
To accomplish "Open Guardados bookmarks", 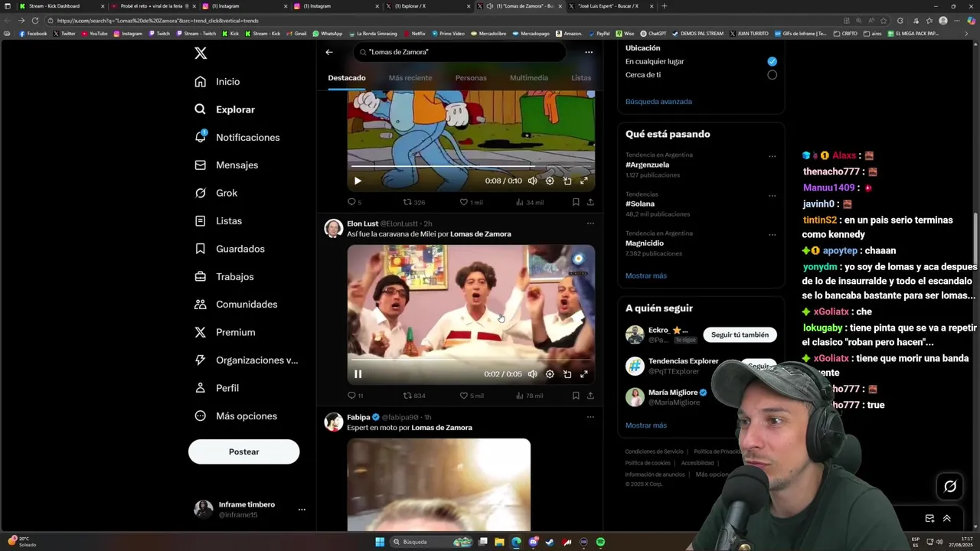I will (x=230, y=249).
